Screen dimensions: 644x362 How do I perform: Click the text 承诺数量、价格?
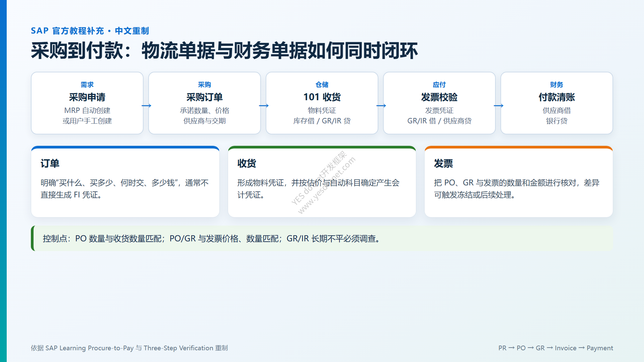coord(205,110)
